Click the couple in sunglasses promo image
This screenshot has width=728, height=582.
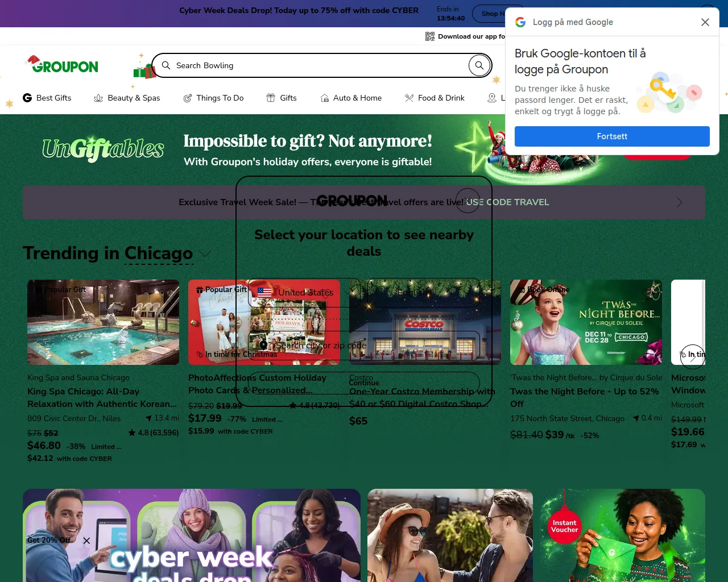[450, 535]
